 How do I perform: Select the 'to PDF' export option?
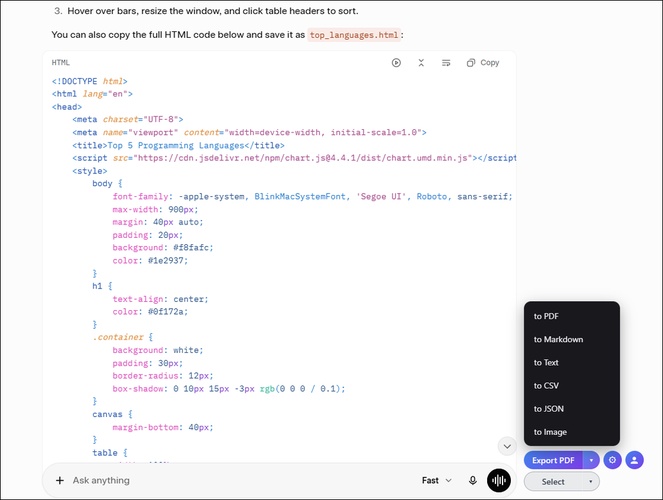(x=572, y=316)
